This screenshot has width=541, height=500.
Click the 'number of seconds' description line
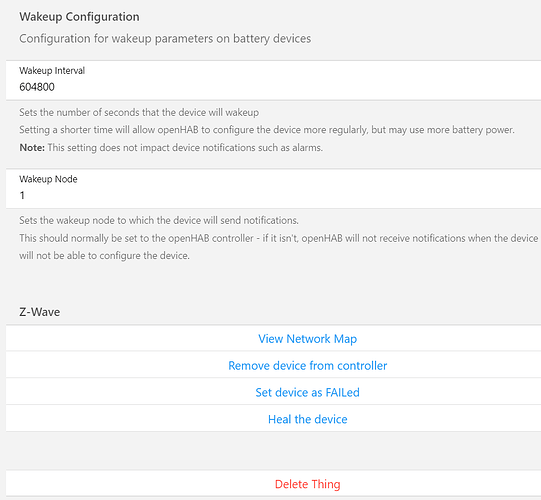139,112
